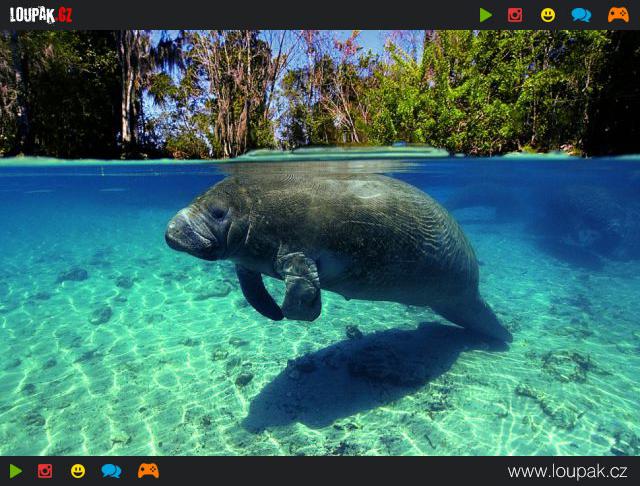Click the Loupak.cz logo in the header
This screenshot has width=640, height=486.
[x=41, y=14]
